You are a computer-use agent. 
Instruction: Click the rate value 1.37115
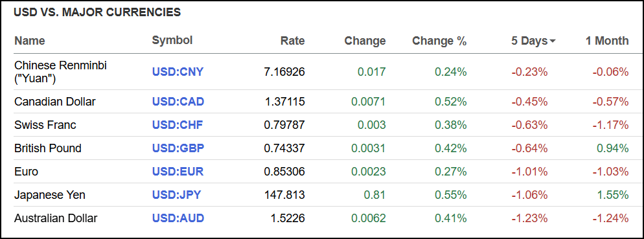(284, 102)
